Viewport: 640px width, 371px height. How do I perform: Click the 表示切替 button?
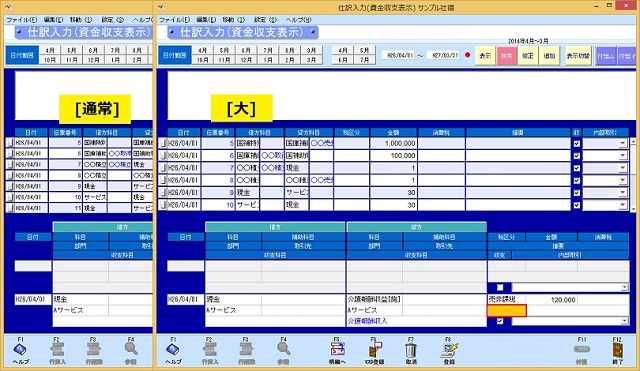578,56
